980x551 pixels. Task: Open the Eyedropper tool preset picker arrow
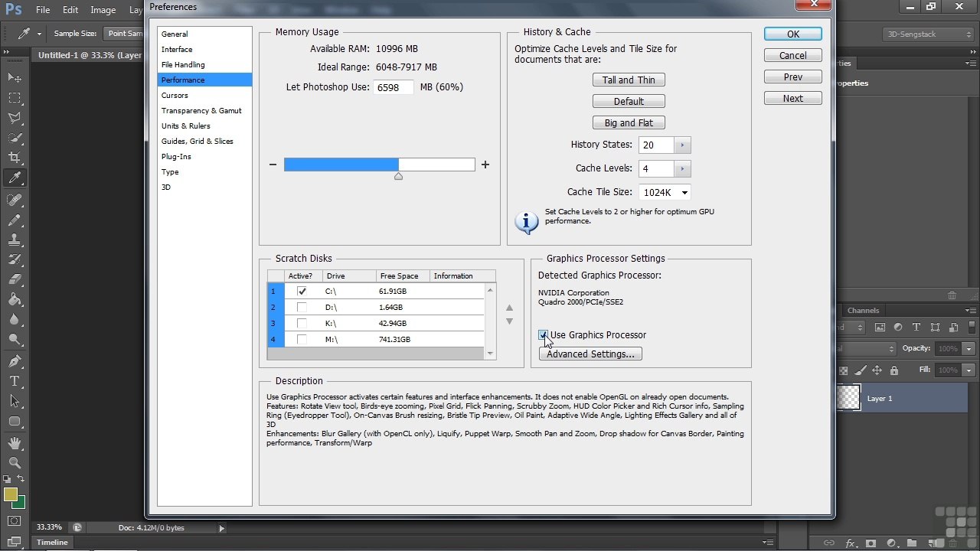38,34
